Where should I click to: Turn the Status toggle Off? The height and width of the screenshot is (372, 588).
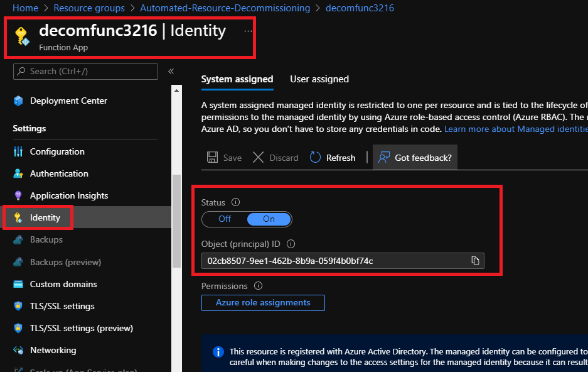pos(225,219)
